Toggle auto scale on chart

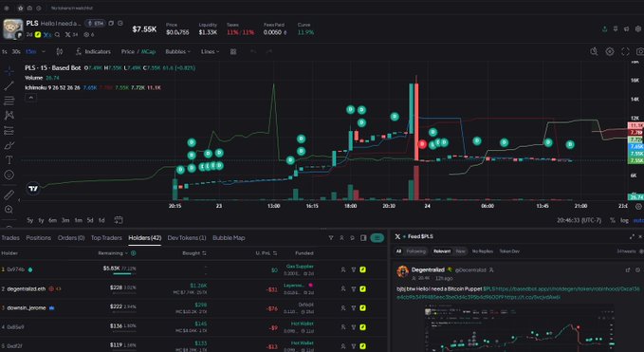coord(638,220)
